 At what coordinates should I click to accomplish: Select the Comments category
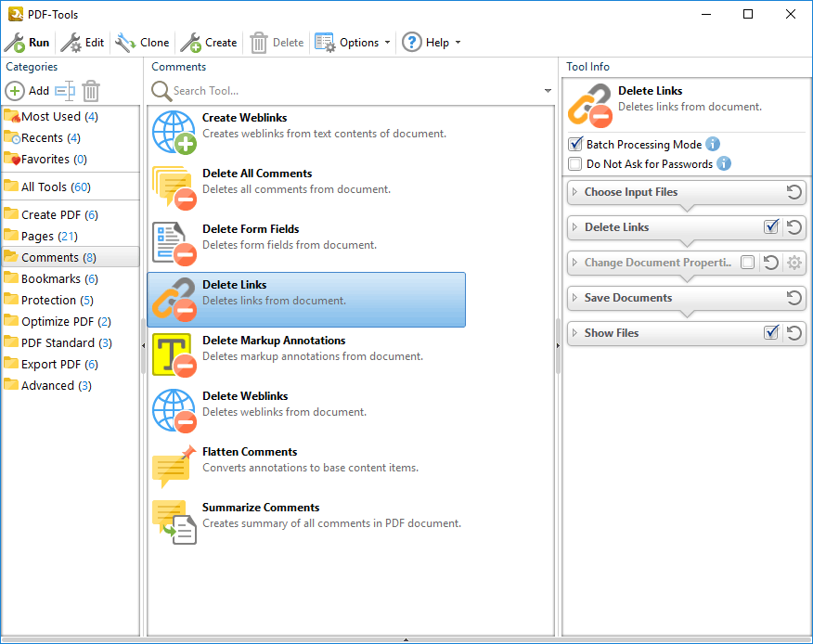click(x=71, y=257)
